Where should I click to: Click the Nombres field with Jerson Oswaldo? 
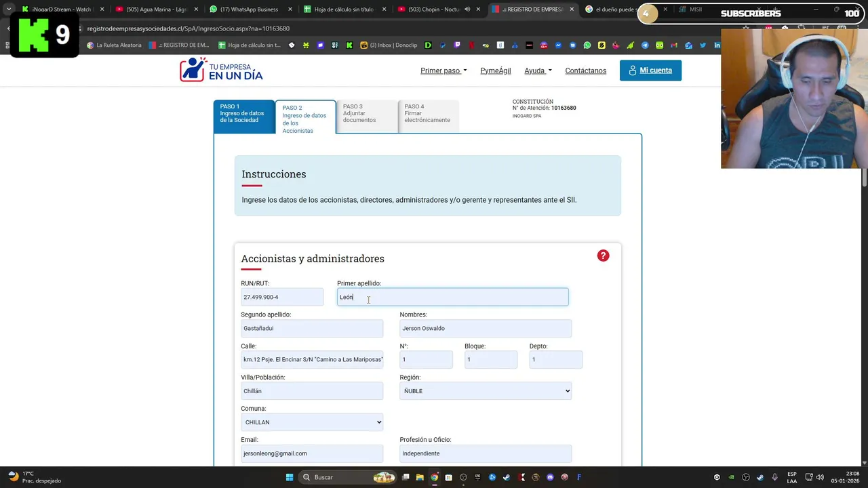tap(486, 328)
